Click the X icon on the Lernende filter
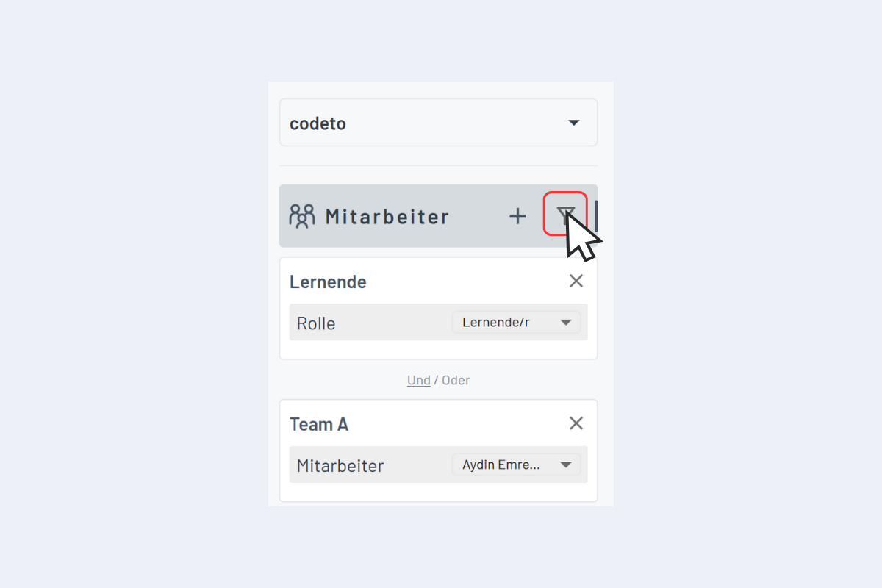Image resolution: width=882 pixels, height=588 pixels. pyautogui.click(x=576, y=280)
